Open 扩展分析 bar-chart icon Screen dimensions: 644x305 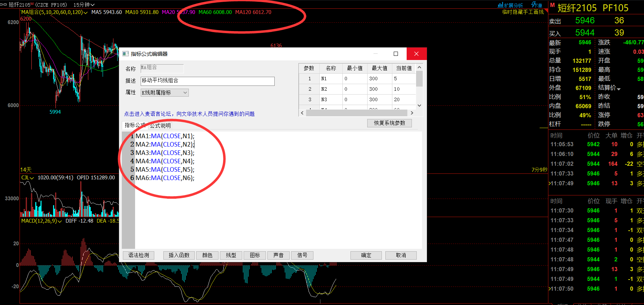coord(501,5)
